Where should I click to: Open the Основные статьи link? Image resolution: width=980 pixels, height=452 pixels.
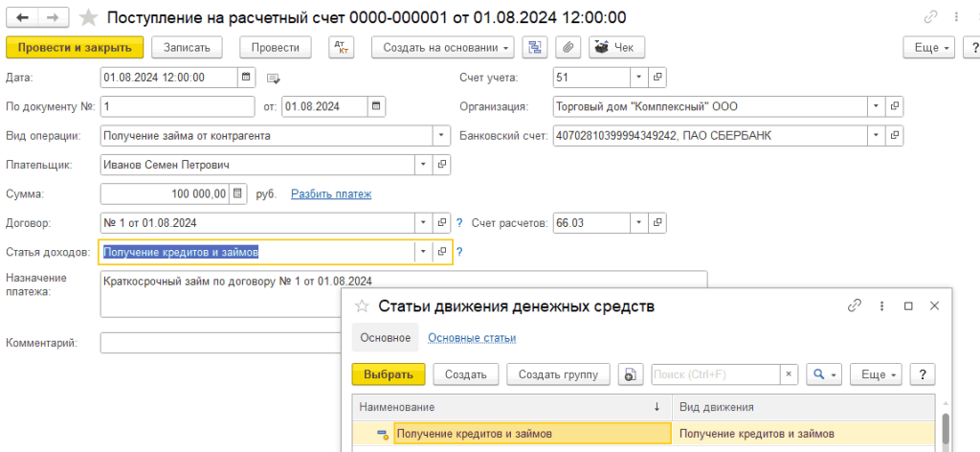pos(472,338)
